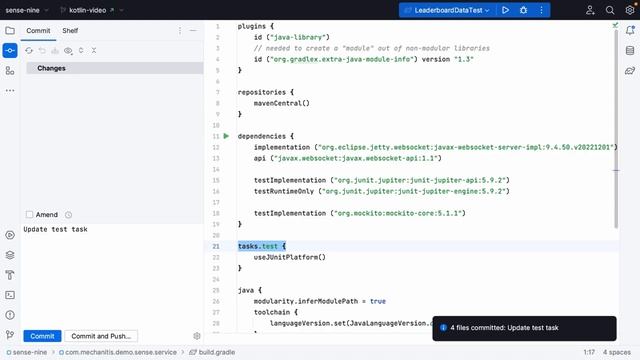Click the 1:17 caret position indicator
The image size is (640, 360).
coord(589,352)
